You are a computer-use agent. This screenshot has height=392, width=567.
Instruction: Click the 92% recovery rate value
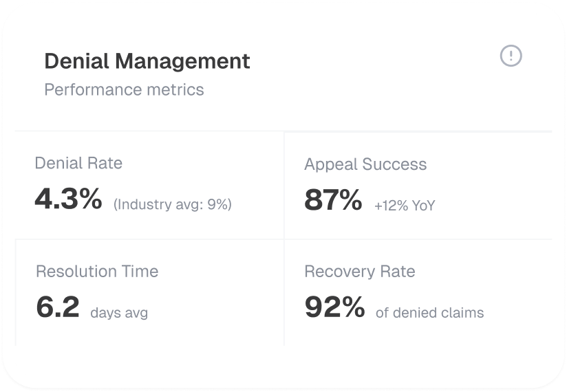coord(334,307)
